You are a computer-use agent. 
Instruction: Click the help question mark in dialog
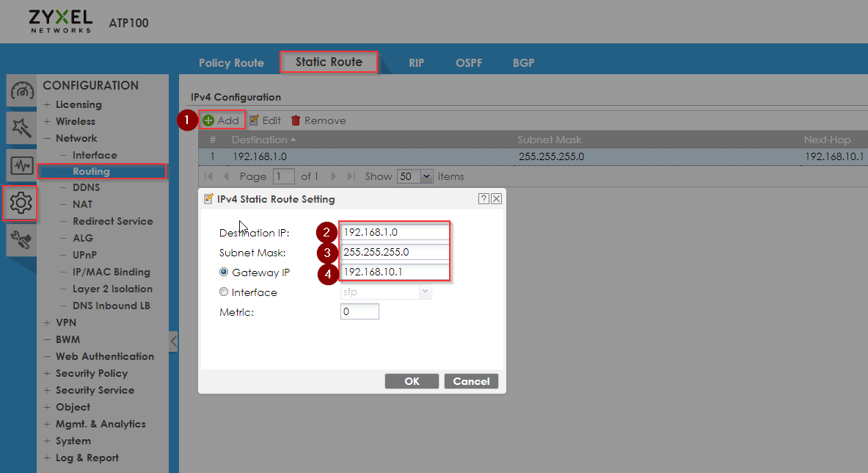484,199
